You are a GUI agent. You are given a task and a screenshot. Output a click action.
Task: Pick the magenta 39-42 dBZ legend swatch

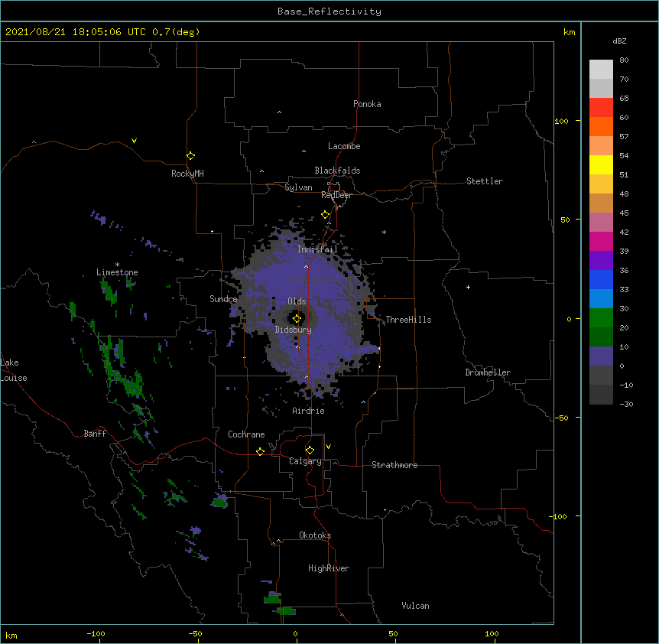pyautogui.click(x=601, y=241)
